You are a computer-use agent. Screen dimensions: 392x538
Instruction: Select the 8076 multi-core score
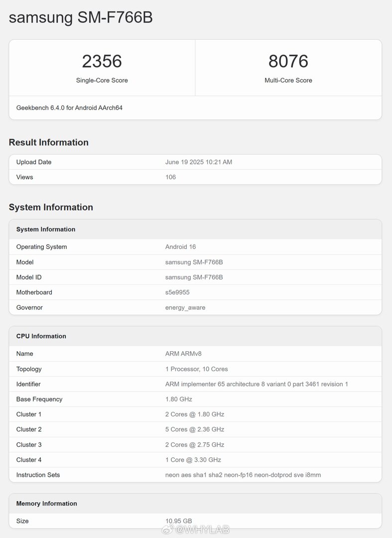288,61
